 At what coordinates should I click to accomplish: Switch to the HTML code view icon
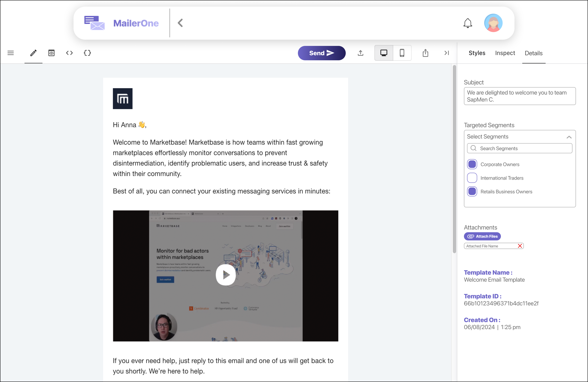(69, 53)
